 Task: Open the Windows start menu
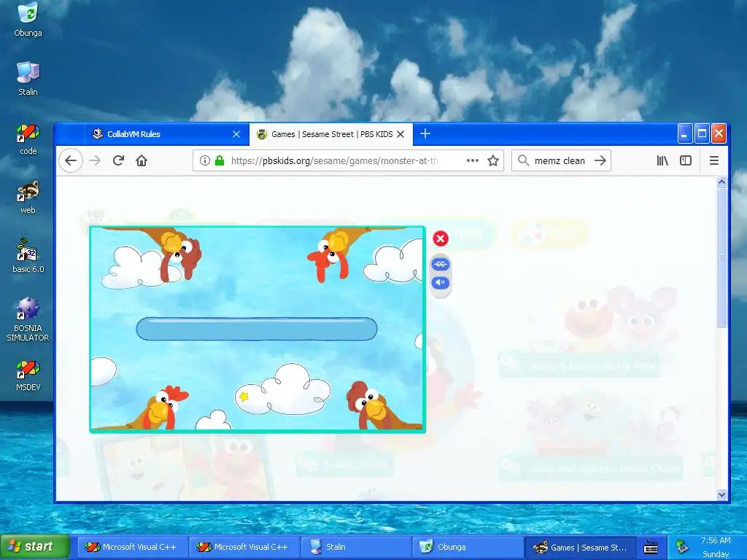coord(35,547)
